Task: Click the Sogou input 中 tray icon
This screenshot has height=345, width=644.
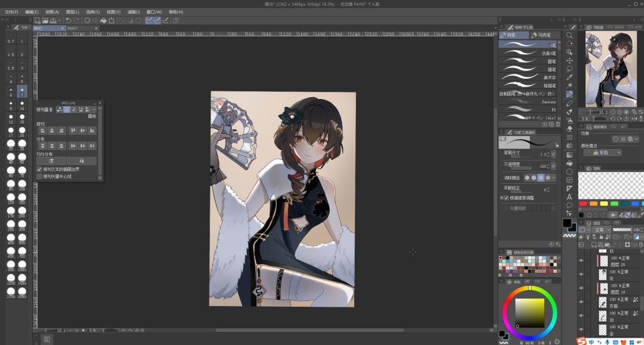Action: tap(591, 341)
